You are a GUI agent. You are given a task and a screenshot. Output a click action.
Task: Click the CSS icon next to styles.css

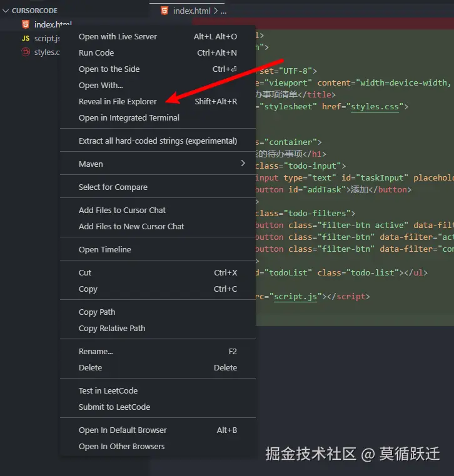click(x=26, y=52)
